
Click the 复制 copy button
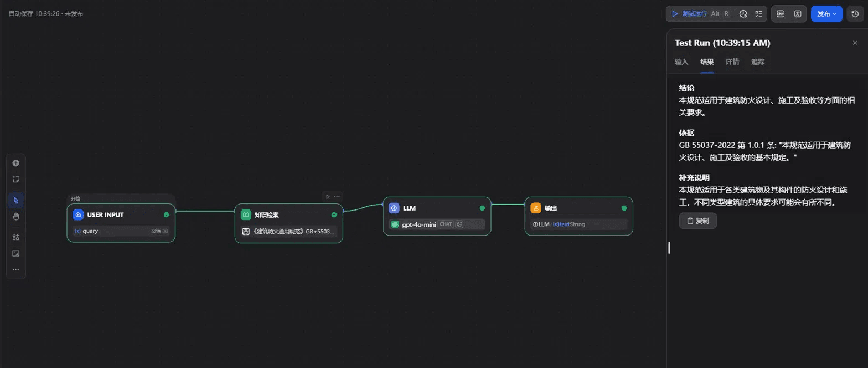698,221
